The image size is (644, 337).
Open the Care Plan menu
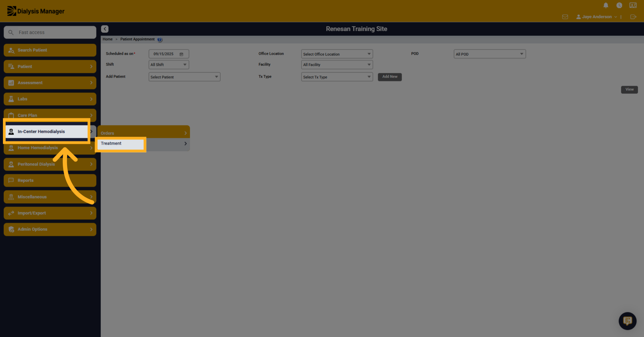(50, 115)
